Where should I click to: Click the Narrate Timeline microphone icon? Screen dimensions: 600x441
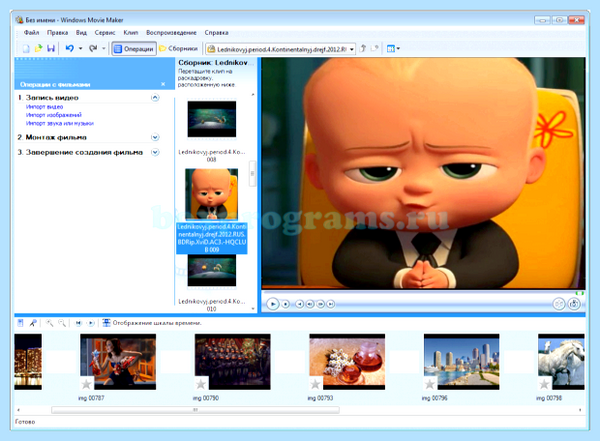pos(33,323)
